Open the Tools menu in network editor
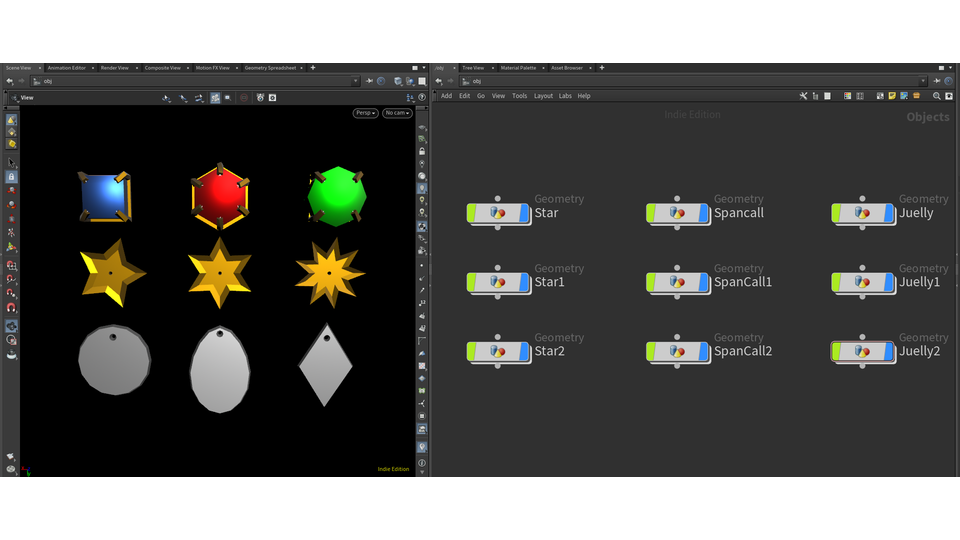The width and height of the screenshot is (960, 540). pyautogui.click(x=519, y=96)
